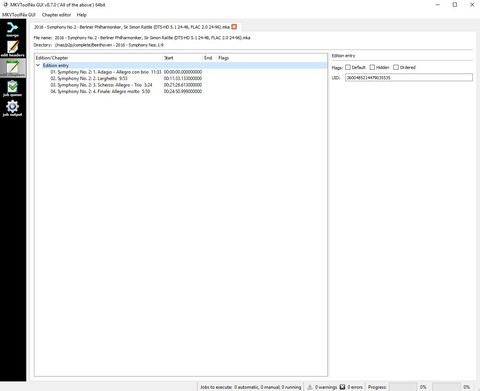The width and height of the screenshot is (480, 391).
Task: Select the edit chapters tool
Action: click(12, 68)
